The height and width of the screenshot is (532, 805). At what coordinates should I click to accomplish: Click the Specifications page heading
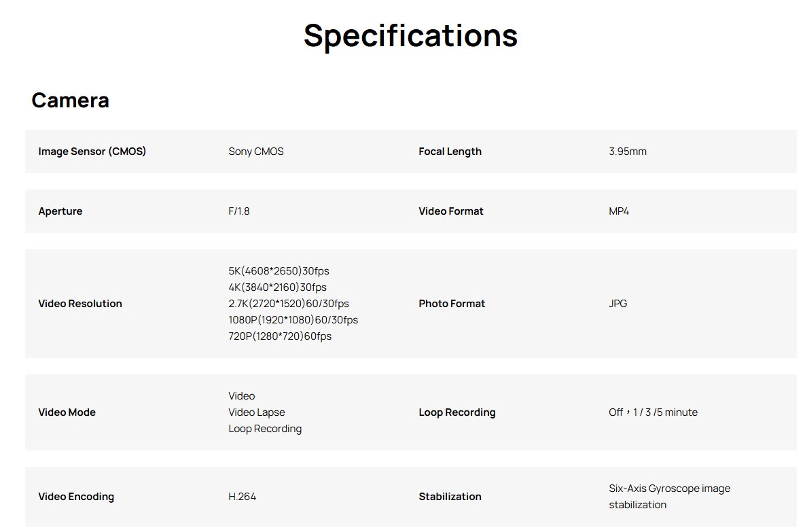[x=410, y=35]
